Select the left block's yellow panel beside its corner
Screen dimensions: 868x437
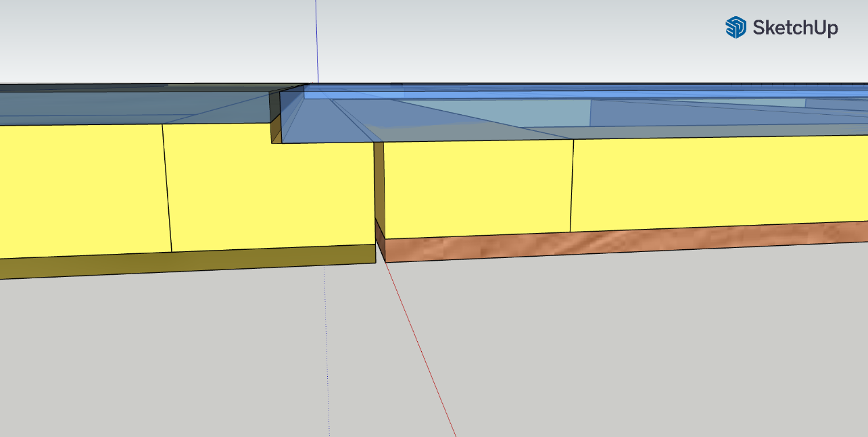270,196
